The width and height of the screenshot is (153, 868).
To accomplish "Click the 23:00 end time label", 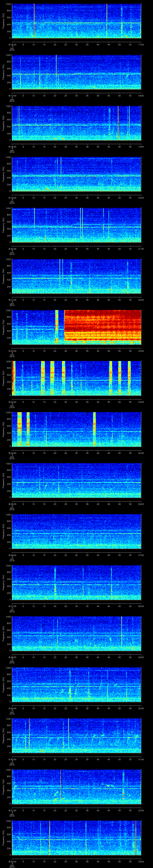I will [x=141, y=351].
